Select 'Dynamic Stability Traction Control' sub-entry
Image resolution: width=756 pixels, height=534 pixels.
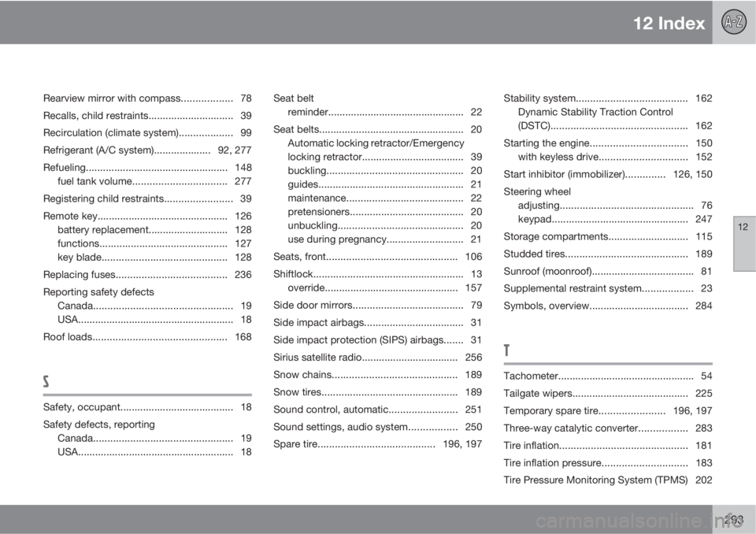pyautogui.click(x=595, y=113)
